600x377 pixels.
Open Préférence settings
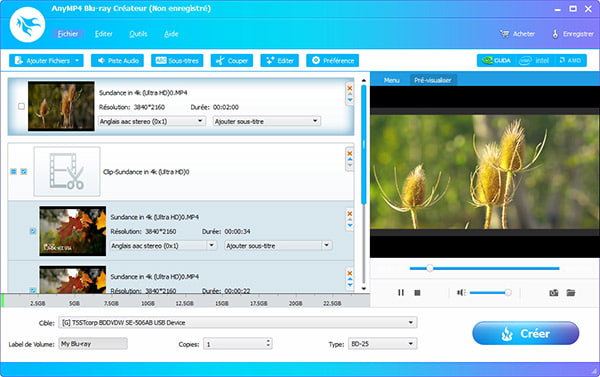pyautogui.click(x=333, y=60)
